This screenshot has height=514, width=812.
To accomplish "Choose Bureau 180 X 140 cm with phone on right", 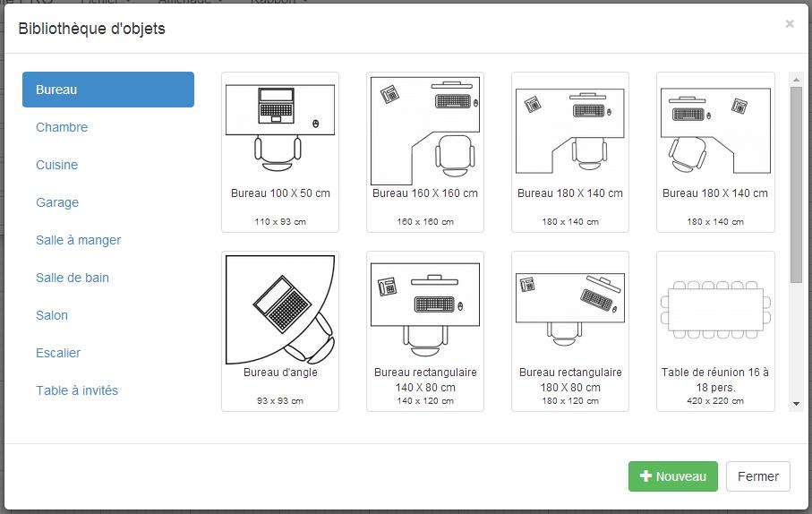I will 714,151.
